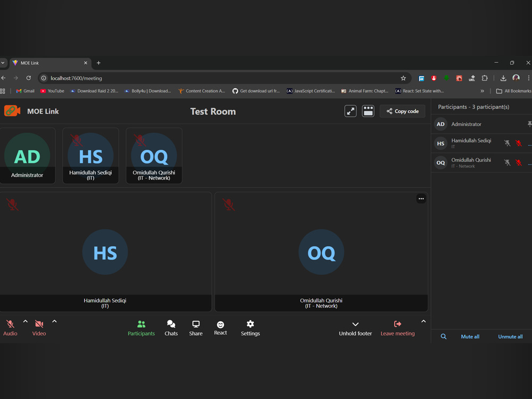532x399 pixels.
Task: Open the React: Set State bookmark
Action: pyautogui.click(x=419, y=91)
